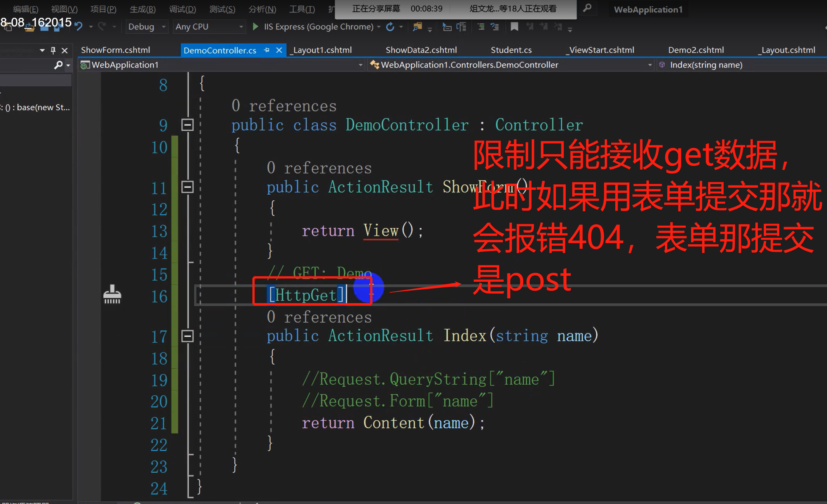Open the 调试(D) menu
Image resolution: width=827 pixels, height=504 pixels.
tap(183, 9)
